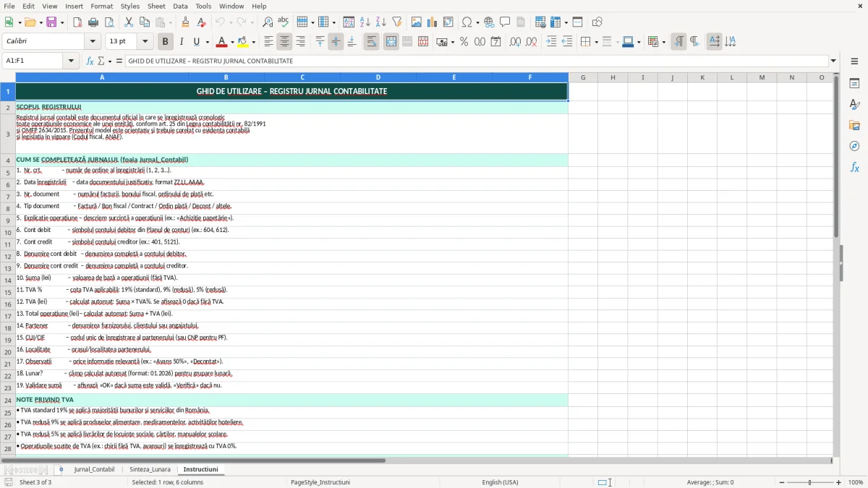Open underline style dropdown arrow
This screenshot has height=488, width=868.
(207, 42)
